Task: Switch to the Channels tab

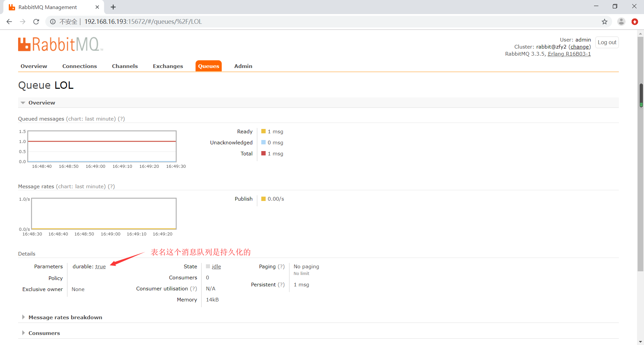Action: point(125,66)
